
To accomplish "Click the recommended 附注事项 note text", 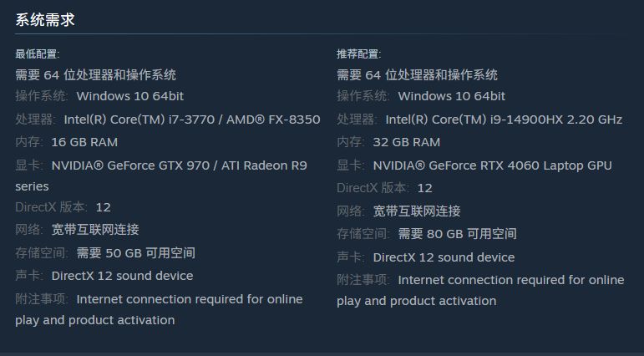I will tap(510, 280).
